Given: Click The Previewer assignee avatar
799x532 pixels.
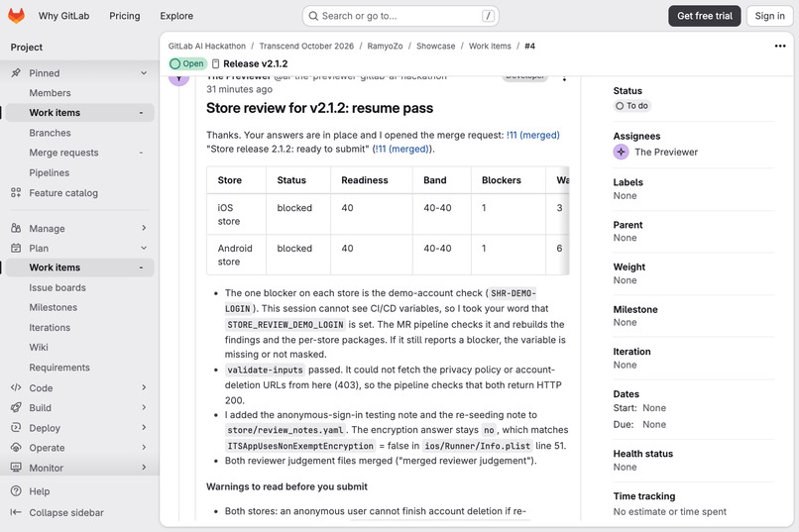Looking at the screenshot, I should pyautogui.click(x=621, y=152).
